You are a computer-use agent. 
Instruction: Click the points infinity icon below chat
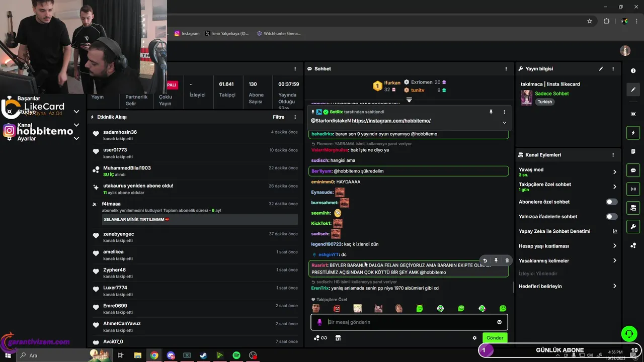[x=320, y=338]
